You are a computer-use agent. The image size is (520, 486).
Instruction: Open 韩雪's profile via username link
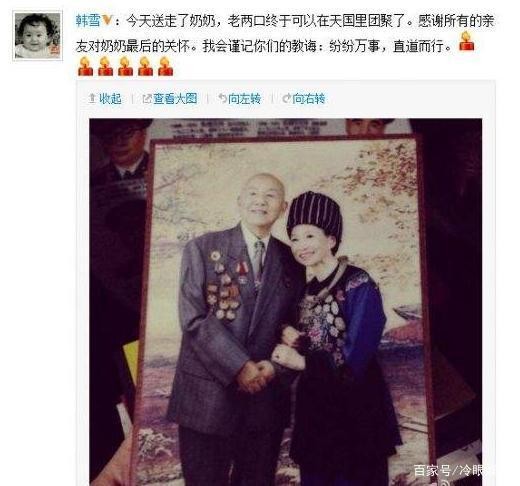click(x=88, y=21)
